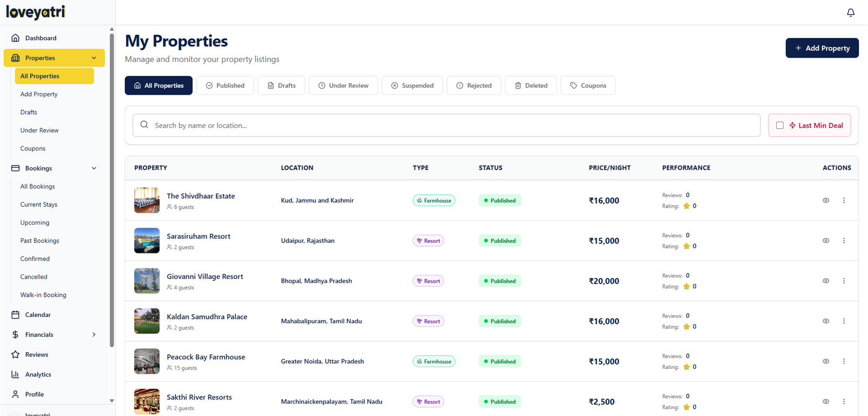Viewport: 868px width, 416px height.
Task: View The Shivdhaar Estate with eye icon
Action: [826, 200]
